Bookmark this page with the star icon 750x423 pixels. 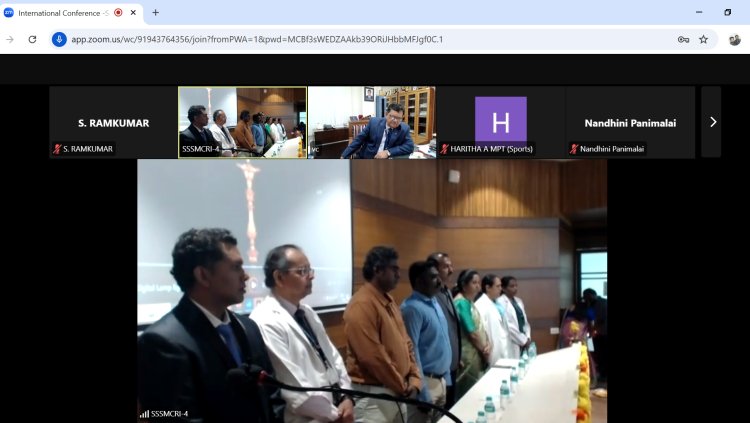click(x=703, y=40)
